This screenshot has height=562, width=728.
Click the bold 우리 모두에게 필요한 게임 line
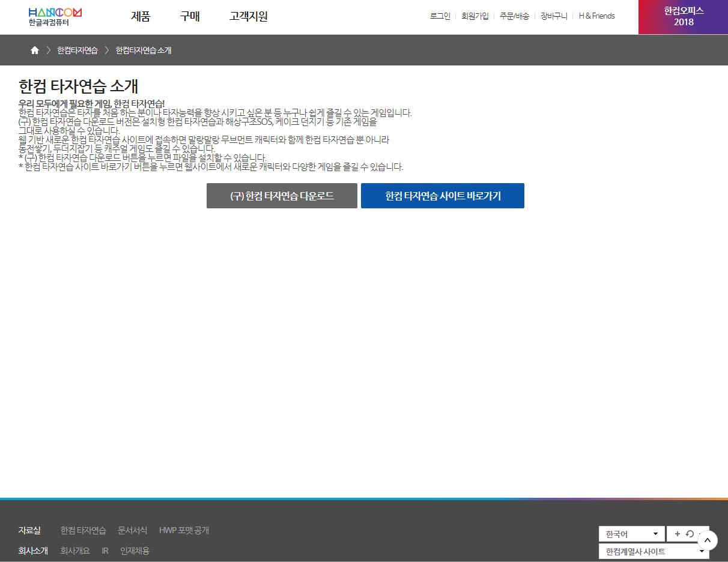pos(91,103)
